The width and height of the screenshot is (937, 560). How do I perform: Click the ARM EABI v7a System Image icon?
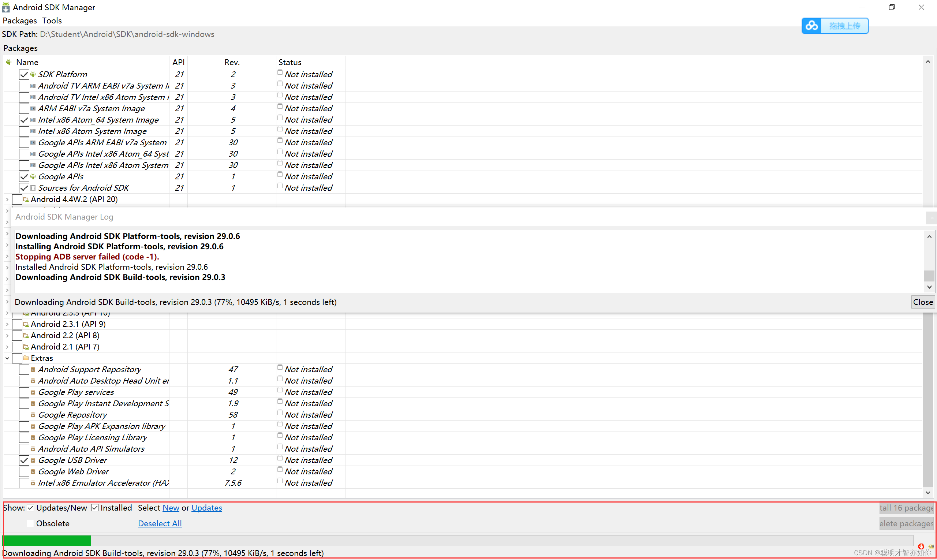coord(33,109)
